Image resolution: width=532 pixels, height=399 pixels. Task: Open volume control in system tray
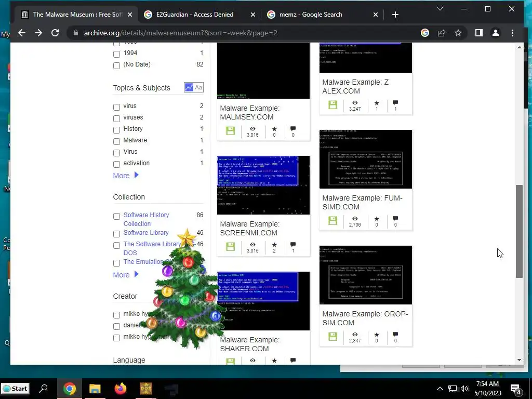pyautogui.click(x=464, y=389)
